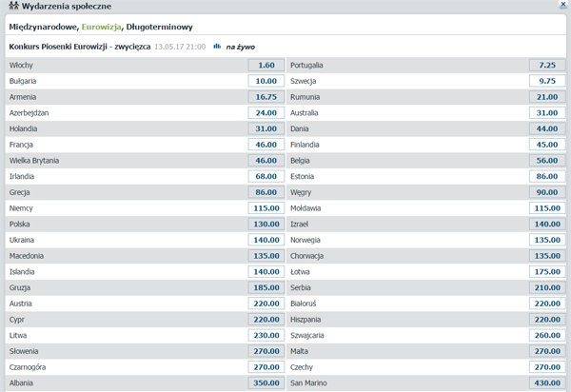Choose Belgia odds 56.00

[x=547, y=161]
